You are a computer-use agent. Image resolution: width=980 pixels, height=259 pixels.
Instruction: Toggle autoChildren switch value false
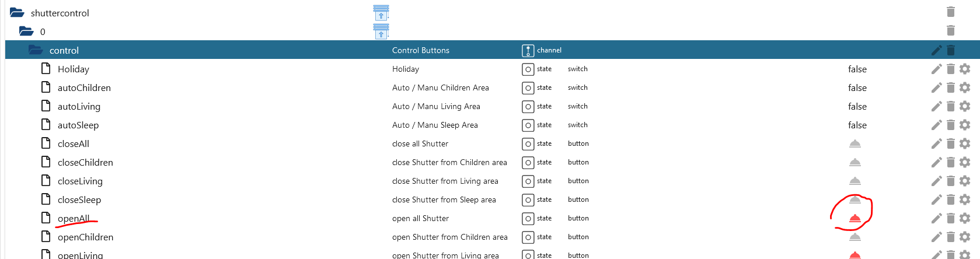[x=857, y=88]
